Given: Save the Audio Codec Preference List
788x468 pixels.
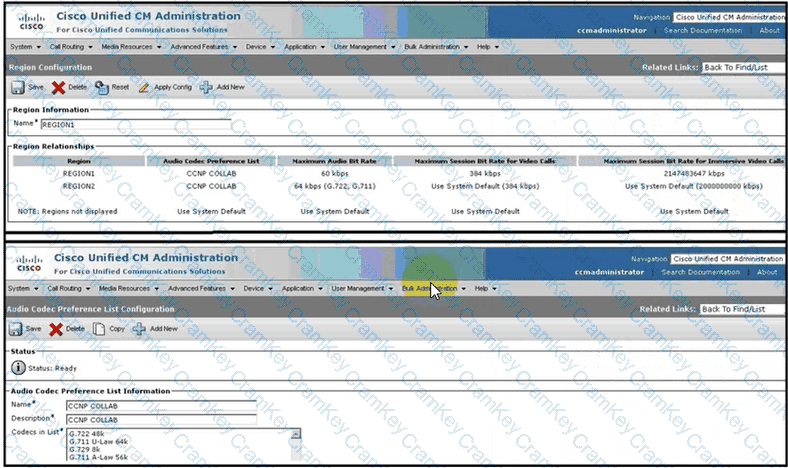Looking at the screenshot, I should [x=17, y=328].
